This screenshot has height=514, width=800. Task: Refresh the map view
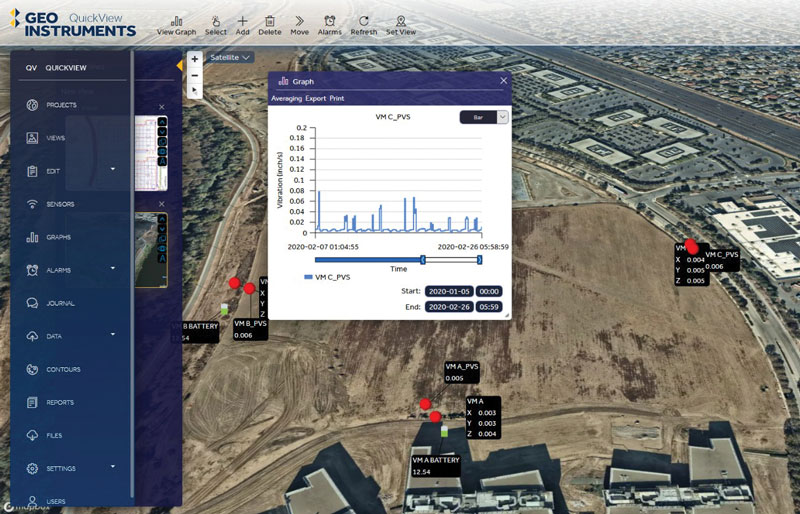coord(364,25)
